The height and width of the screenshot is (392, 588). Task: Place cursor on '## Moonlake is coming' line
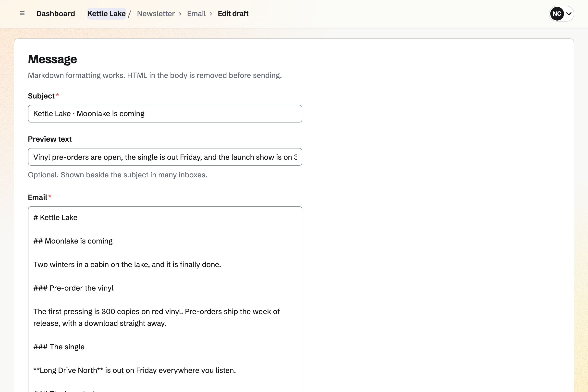(x=73, y=241)
